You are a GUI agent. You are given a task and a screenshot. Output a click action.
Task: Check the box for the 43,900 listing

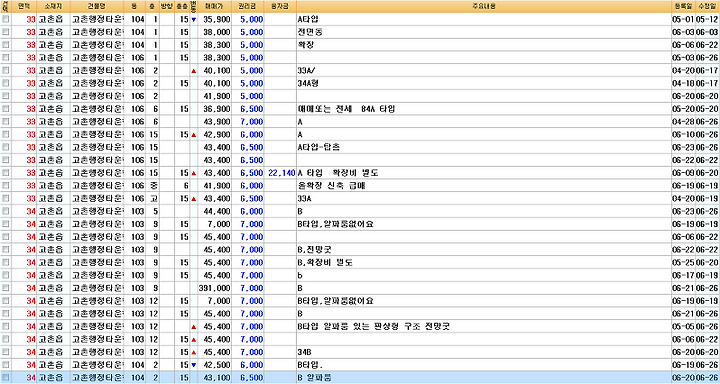(x=6, y=122)
